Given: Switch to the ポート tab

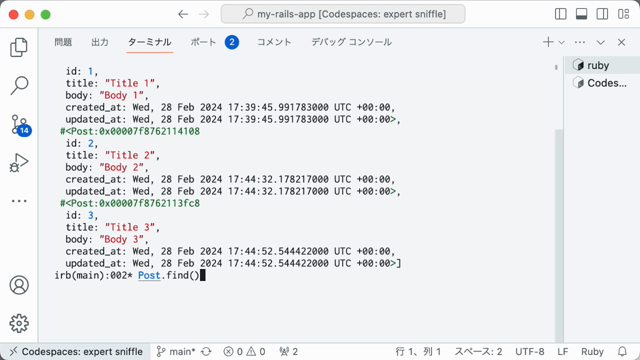Looking at the screenshot, I should click(x=203, y=42).
